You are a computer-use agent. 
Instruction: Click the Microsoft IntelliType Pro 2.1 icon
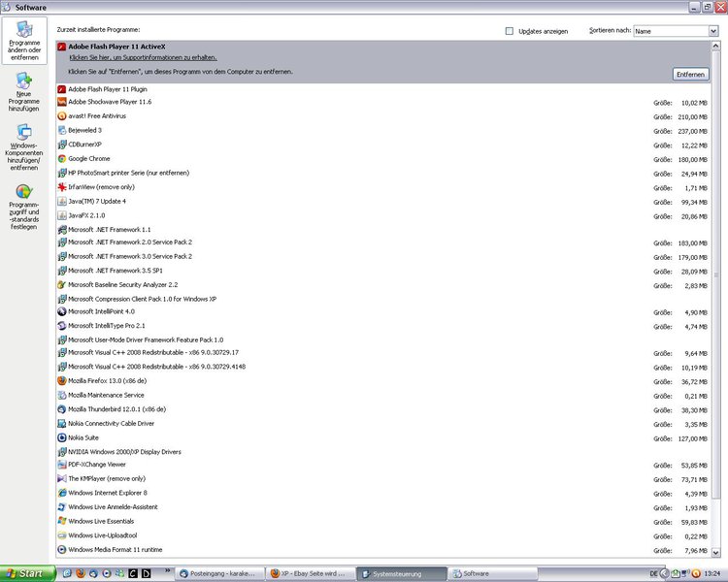62,326
